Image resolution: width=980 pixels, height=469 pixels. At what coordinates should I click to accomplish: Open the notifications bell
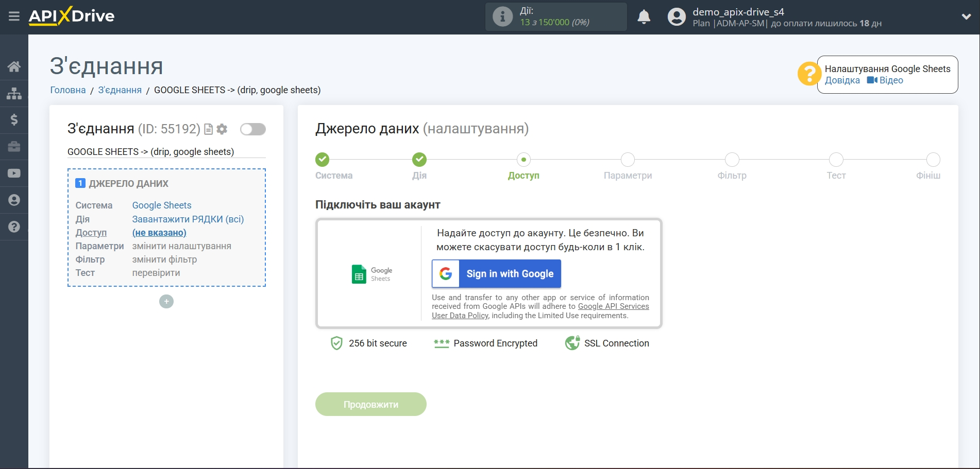(644, 17)
